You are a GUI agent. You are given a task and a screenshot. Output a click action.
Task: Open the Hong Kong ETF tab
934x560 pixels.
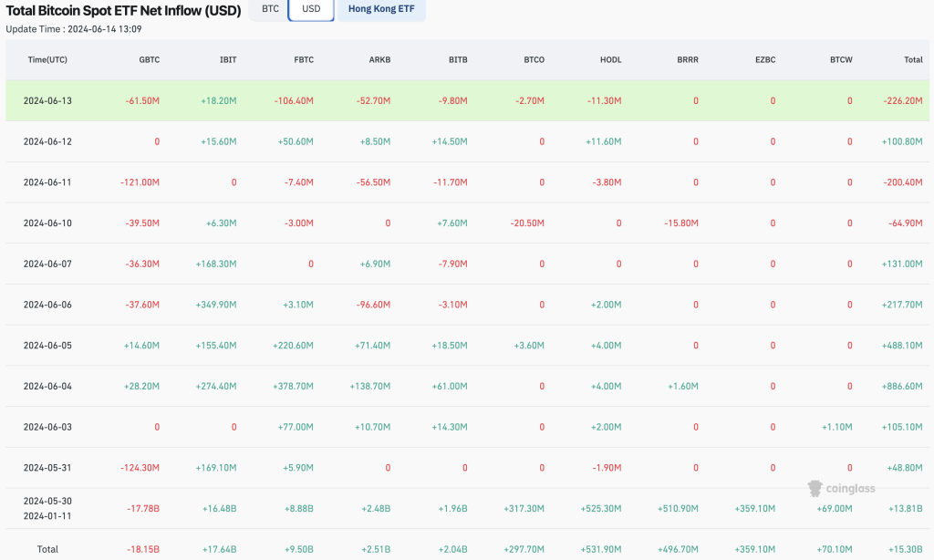tap(381, 9)
